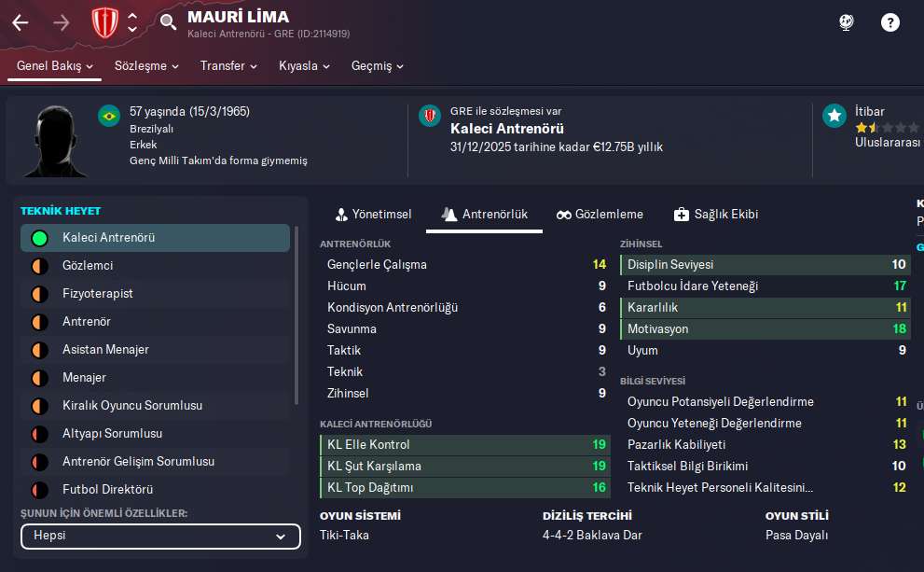
Task: Open the Hepsi attributes dropdown
Action: tap(160, 537)
